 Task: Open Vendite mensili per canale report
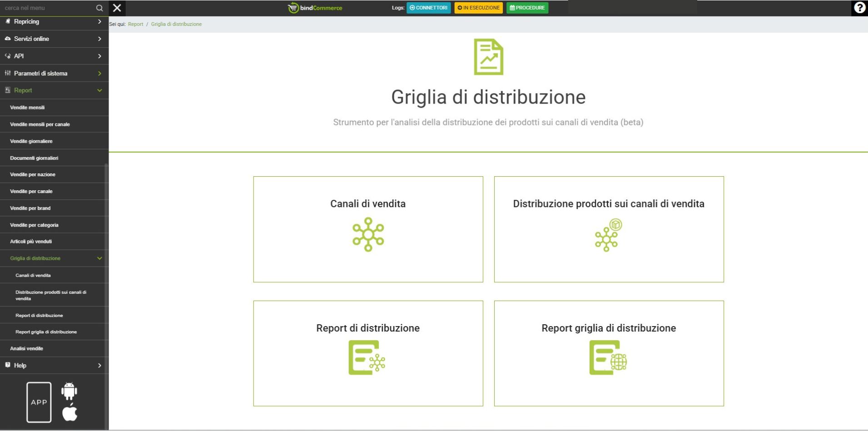40,124
